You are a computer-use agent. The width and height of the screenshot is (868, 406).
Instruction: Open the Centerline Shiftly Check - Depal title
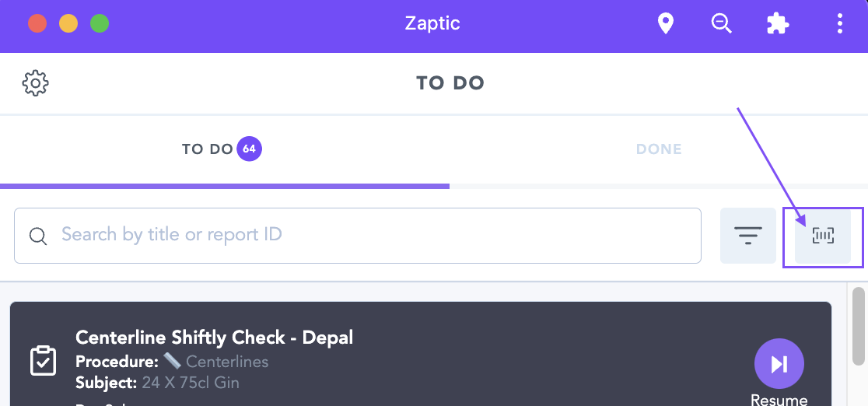[x=215, y=338]
